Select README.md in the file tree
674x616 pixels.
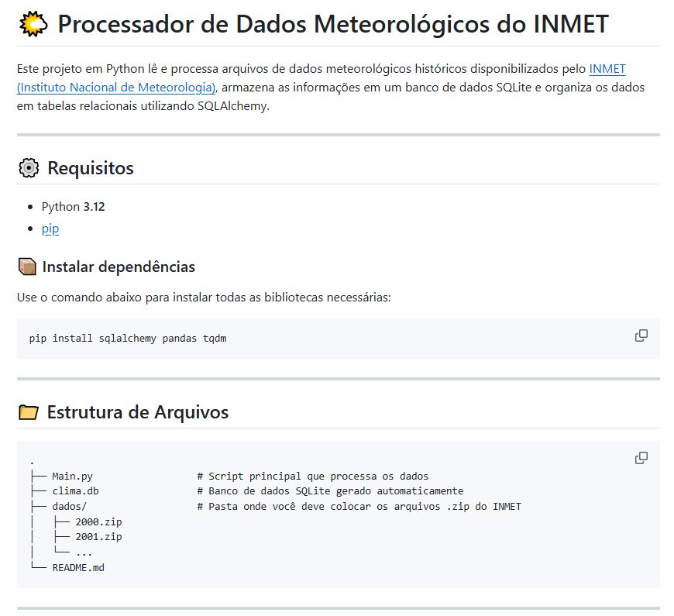click(x=78, y=567)
